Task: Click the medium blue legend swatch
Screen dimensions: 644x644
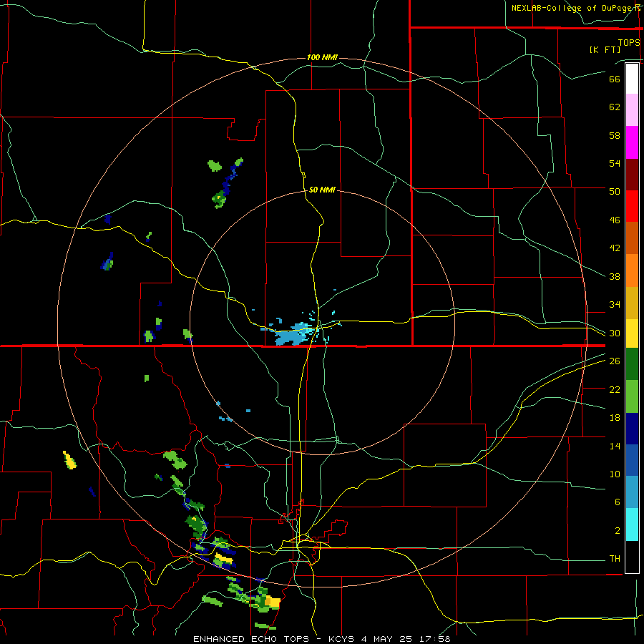Action: [x=632, y=460]
